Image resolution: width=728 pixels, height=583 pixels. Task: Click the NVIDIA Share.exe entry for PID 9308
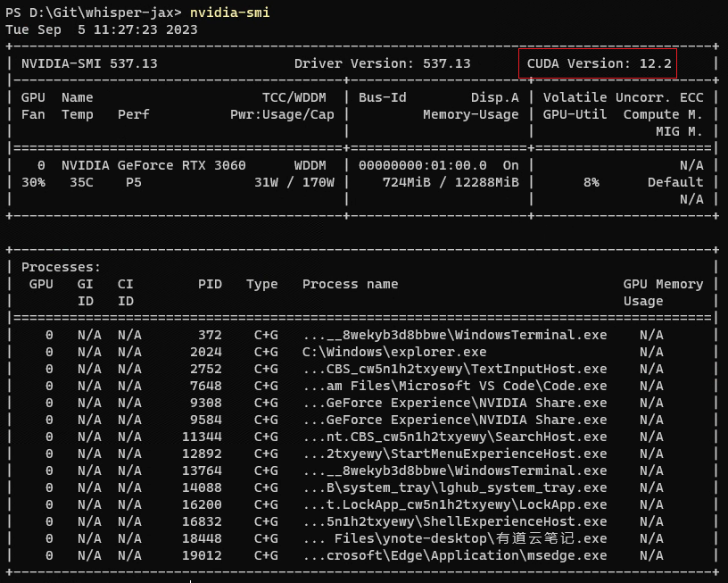pos(454,404)
